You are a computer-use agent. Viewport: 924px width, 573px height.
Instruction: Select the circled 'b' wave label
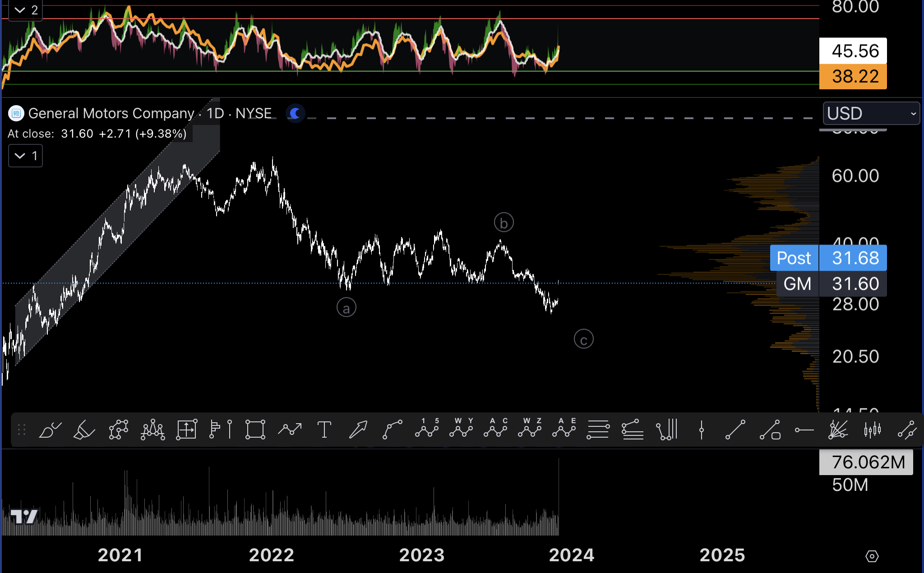(x=504, y=222)
